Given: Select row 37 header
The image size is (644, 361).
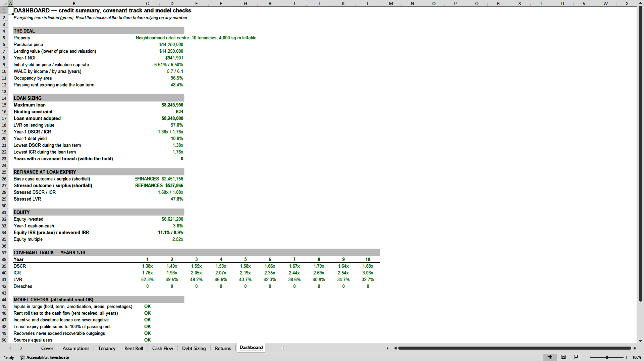Looking at the screenshot, I should point(4,253).
